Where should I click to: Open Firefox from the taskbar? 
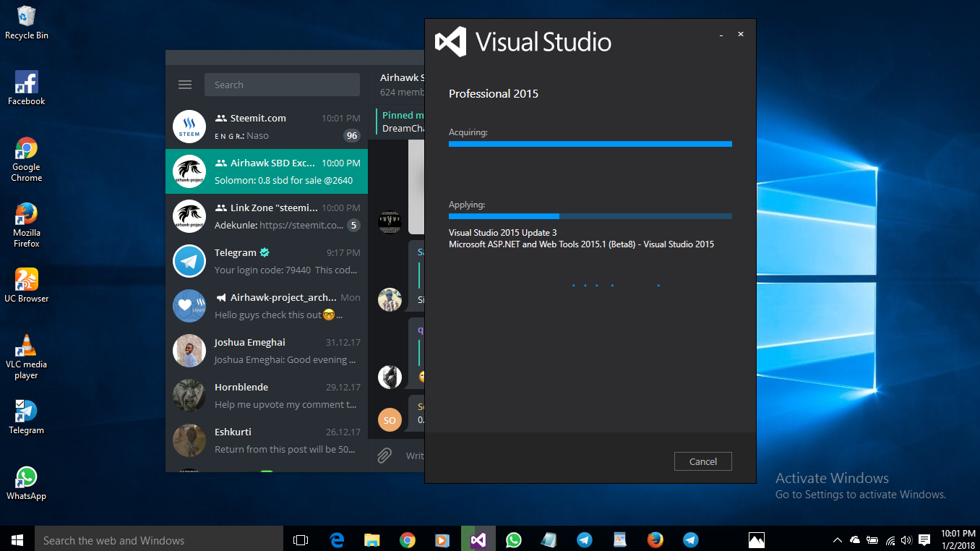click(656, 539)
